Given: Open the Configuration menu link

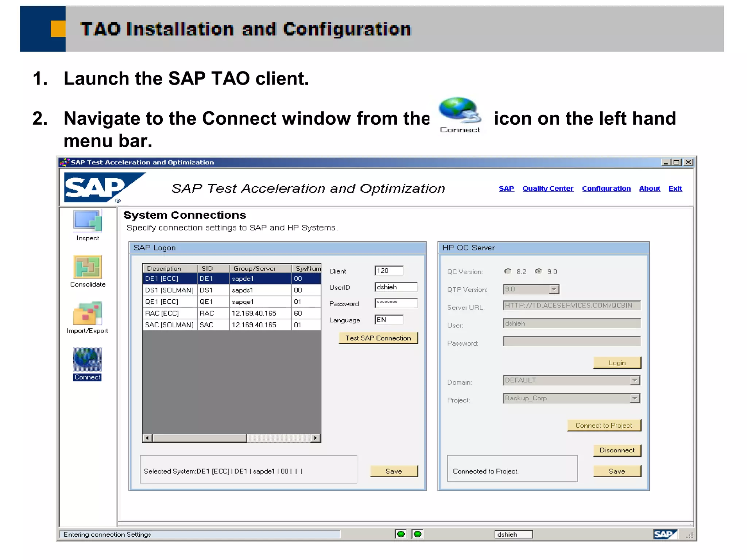Looking at the screenshot, I should (606, 188).
